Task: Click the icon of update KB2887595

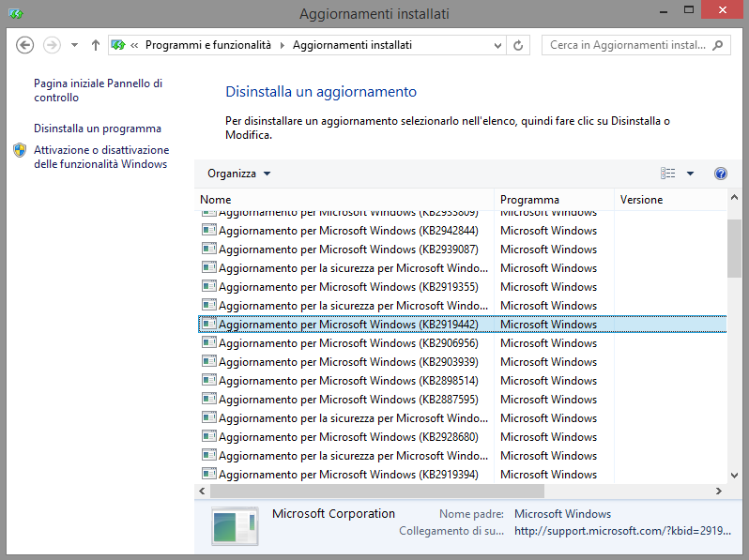Action: click(x=208, y=399)
